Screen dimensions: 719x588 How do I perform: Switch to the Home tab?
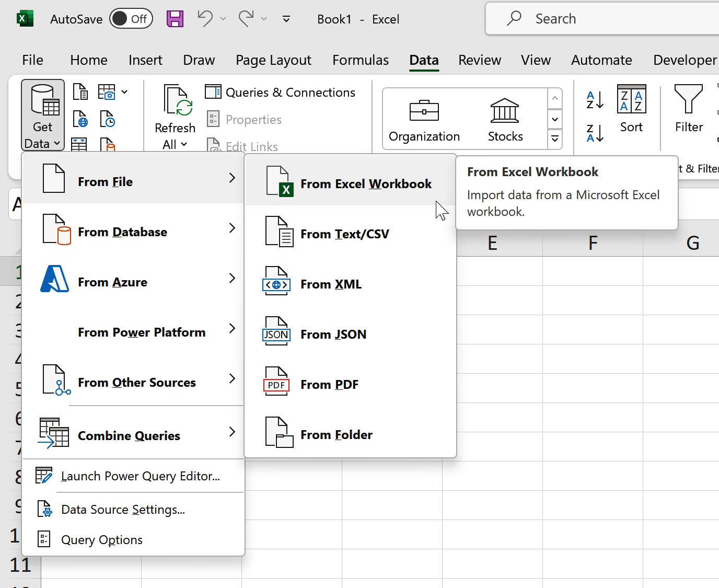tap(89, 60)
